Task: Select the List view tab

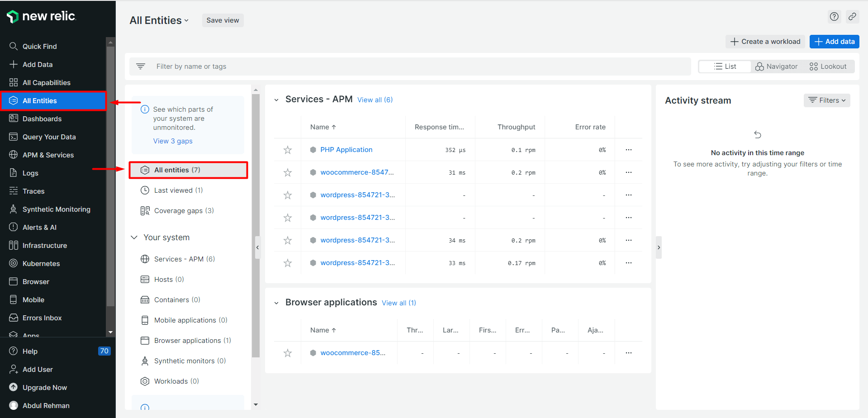Action: 725,66
